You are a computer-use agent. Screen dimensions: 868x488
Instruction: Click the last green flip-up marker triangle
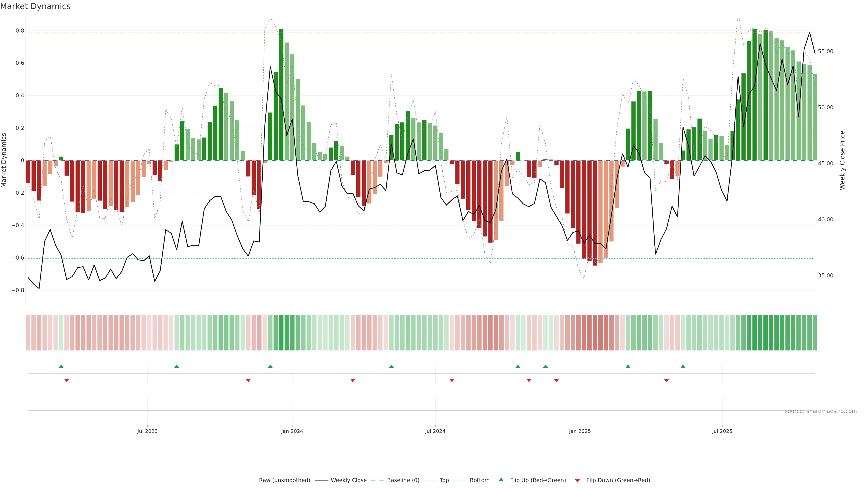pyautogui.click(x=683, y=366)
